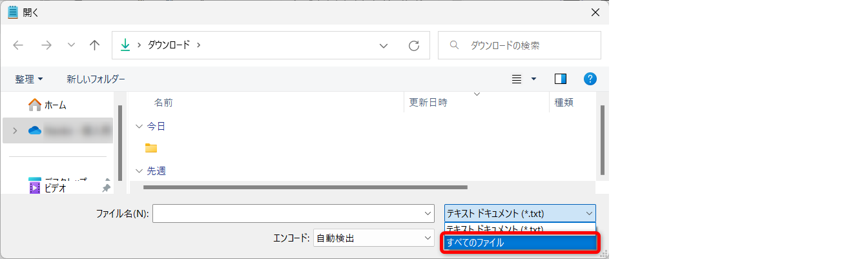Open the file type combo box テキスト ドキュメント
This screenshot has height=259, width=868.
click(x=520, y=213)
